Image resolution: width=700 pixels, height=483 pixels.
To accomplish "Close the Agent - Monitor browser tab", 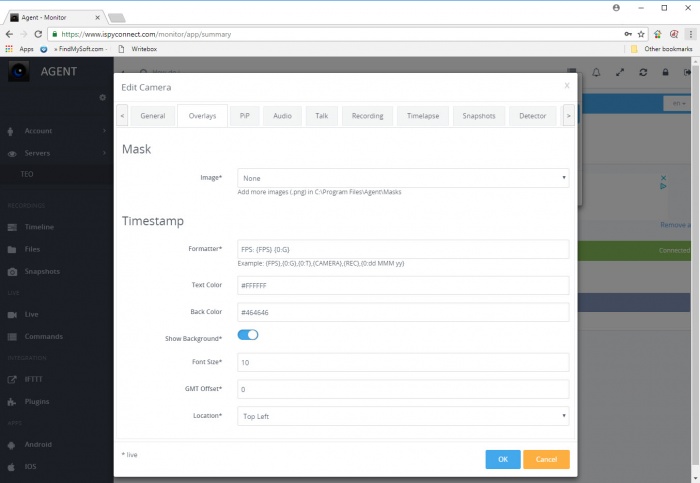I will [97, 17].
